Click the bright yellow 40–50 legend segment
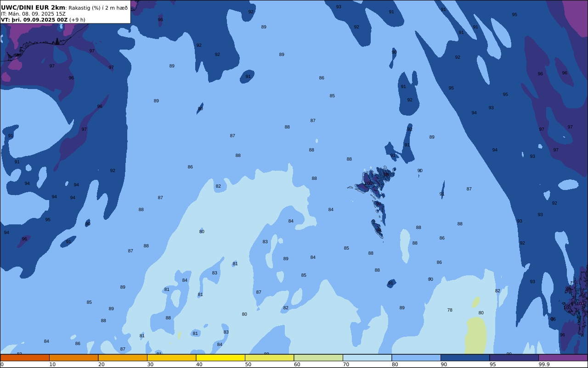The height and width of the screenshot is (368, 588). click(x=220, y=357)
